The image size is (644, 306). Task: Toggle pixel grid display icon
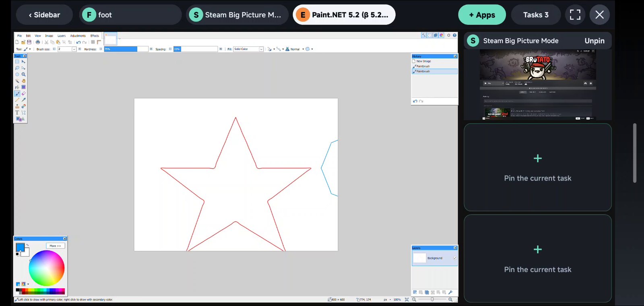pyautogui.click(x=93, y=42)
